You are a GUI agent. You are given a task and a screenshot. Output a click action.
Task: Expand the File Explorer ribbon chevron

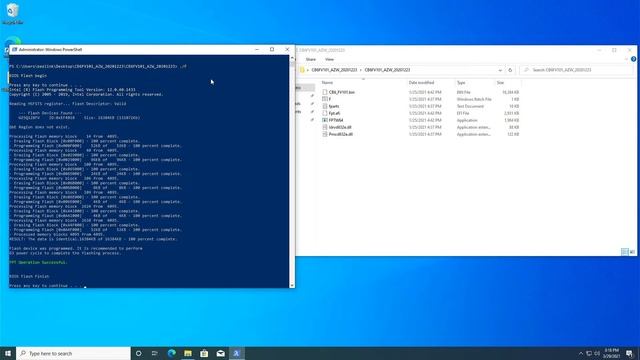point(627,59)
